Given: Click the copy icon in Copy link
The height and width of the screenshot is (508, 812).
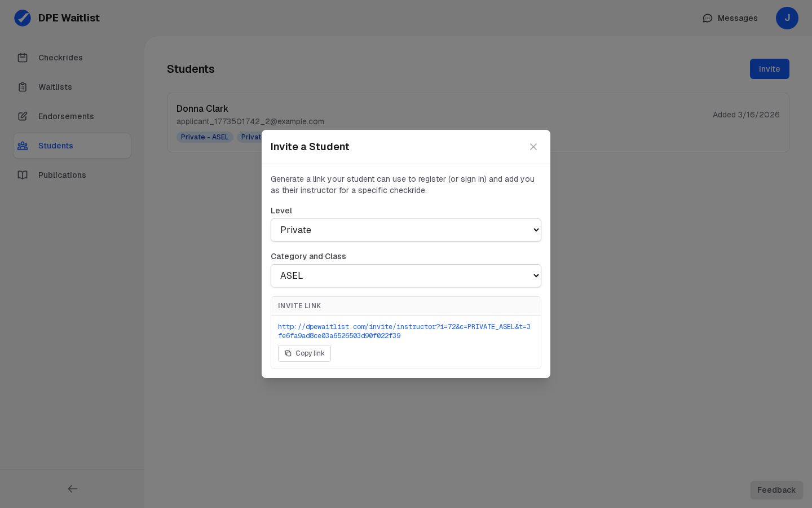Looking at the screenshot, I should 288,353.
